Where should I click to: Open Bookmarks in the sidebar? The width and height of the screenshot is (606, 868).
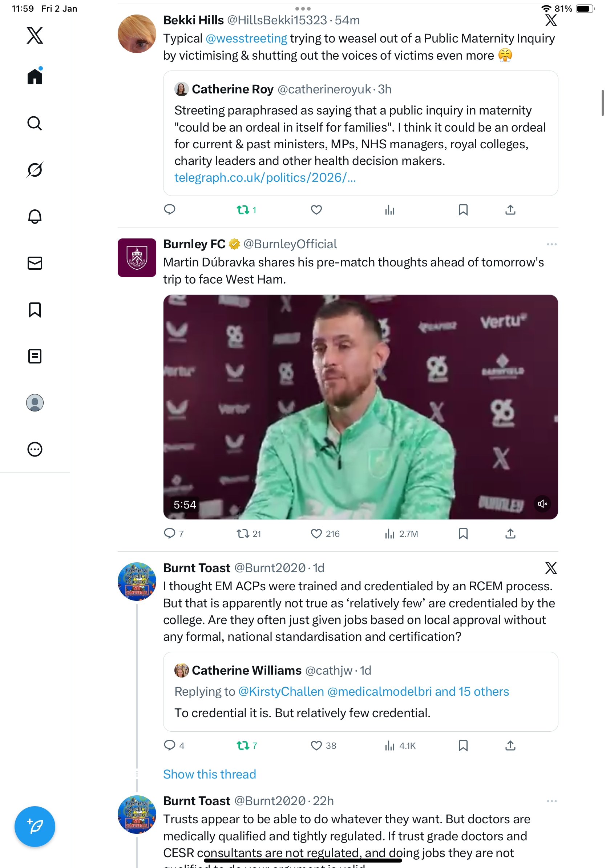[x=35, y=310]
